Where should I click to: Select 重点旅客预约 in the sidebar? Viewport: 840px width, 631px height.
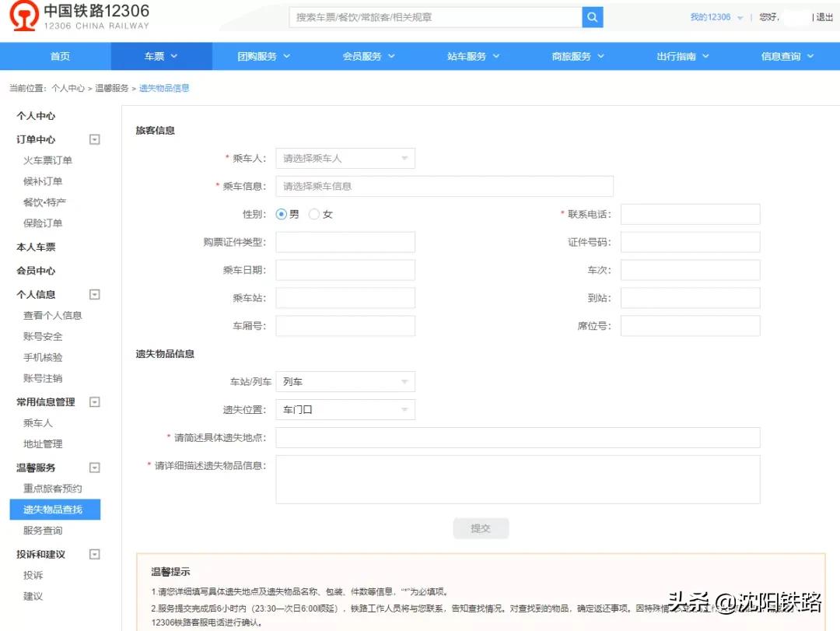point(48,489)
